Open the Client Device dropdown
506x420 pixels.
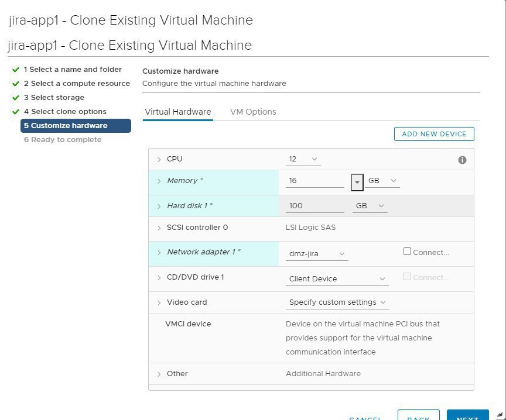click(337, 279)
